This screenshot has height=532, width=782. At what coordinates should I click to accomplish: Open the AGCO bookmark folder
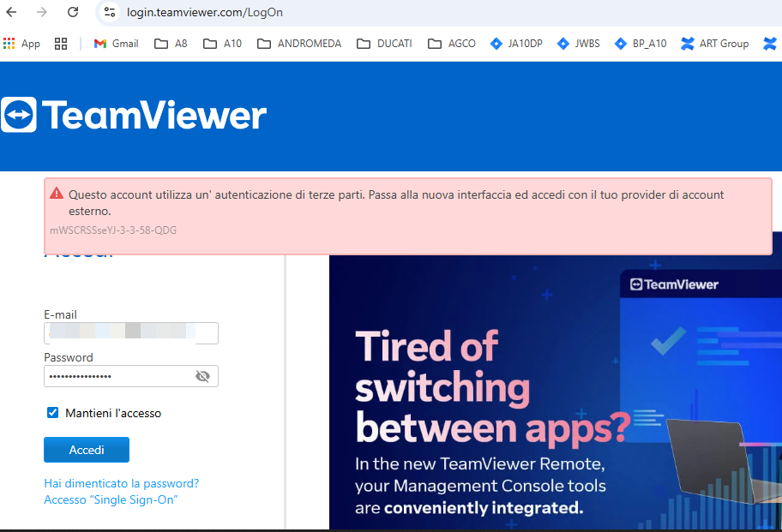click(452, 44)
